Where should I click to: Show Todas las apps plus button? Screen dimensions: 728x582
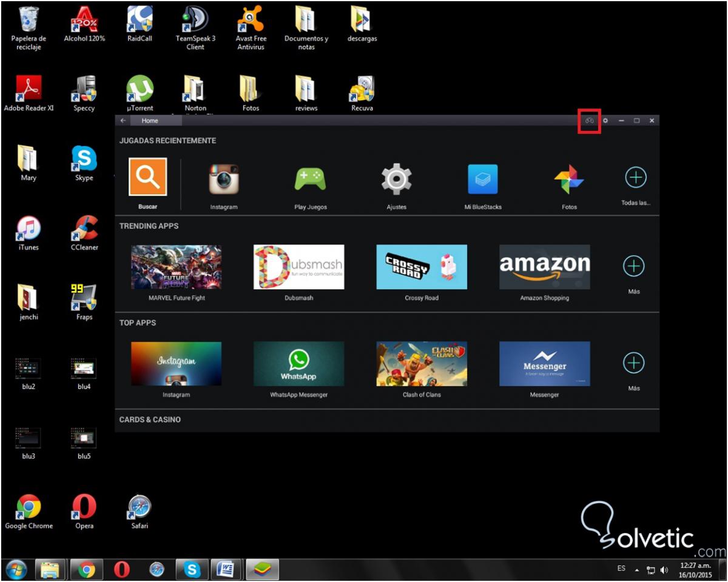pos(635,178)
